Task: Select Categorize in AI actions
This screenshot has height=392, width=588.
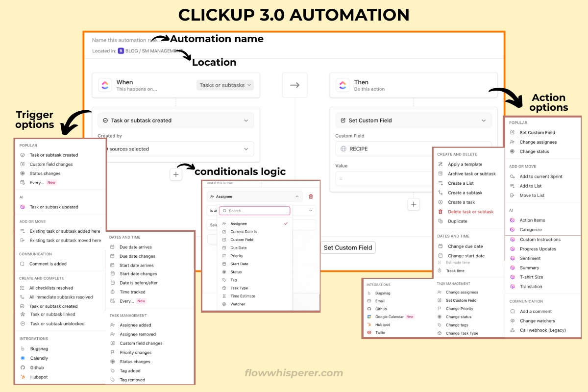Action: [531, 229]
